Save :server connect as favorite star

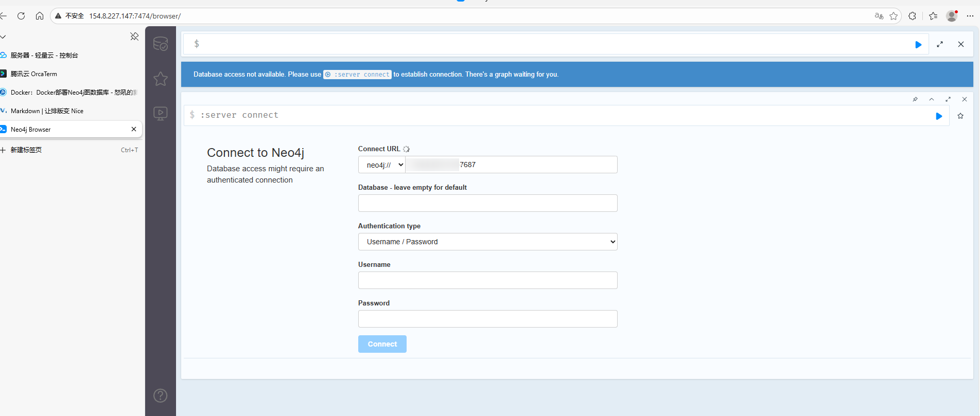click(960, 116)
